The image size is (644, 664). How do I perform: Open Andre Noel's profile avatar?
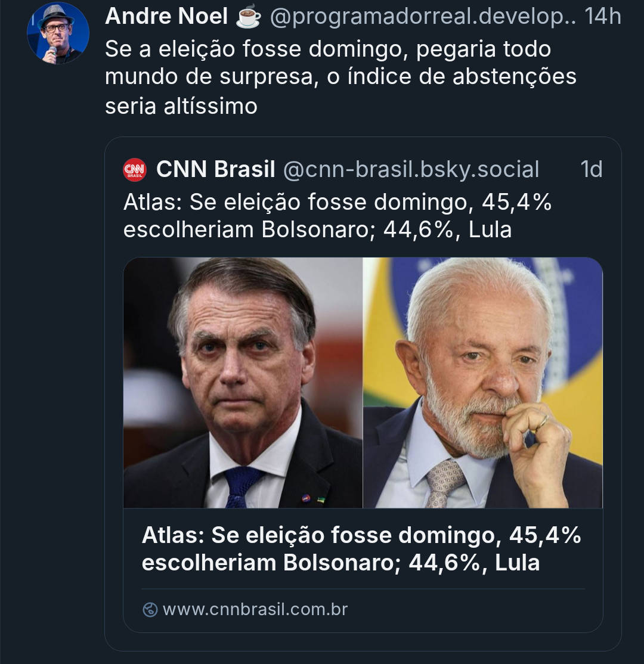click(x=58, y=33)
